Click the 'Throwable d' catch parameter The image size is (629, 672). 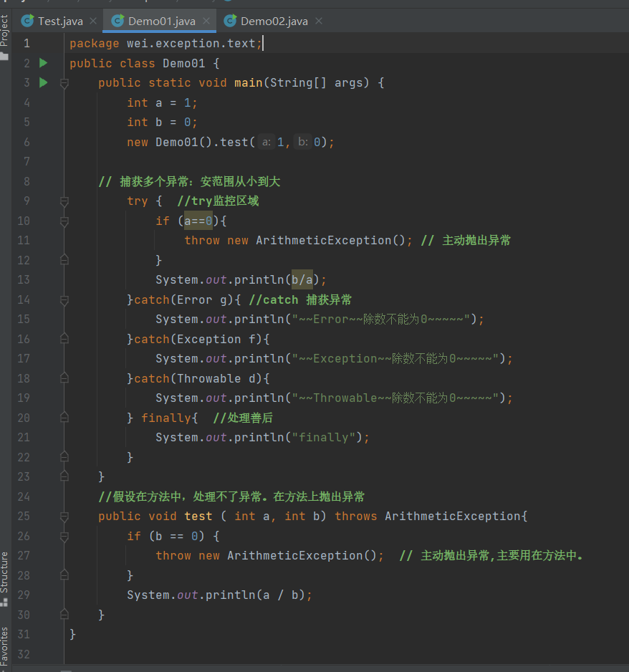pos(216,378)
